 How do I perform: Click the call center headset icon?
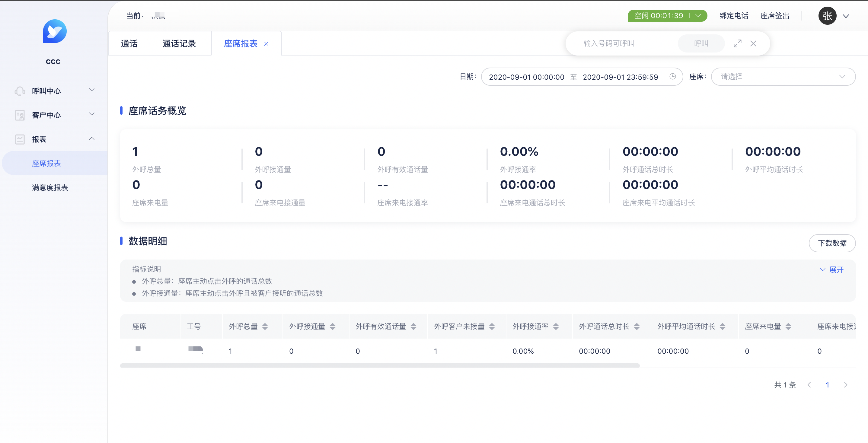pyautogui.click(x=20, y=91)
